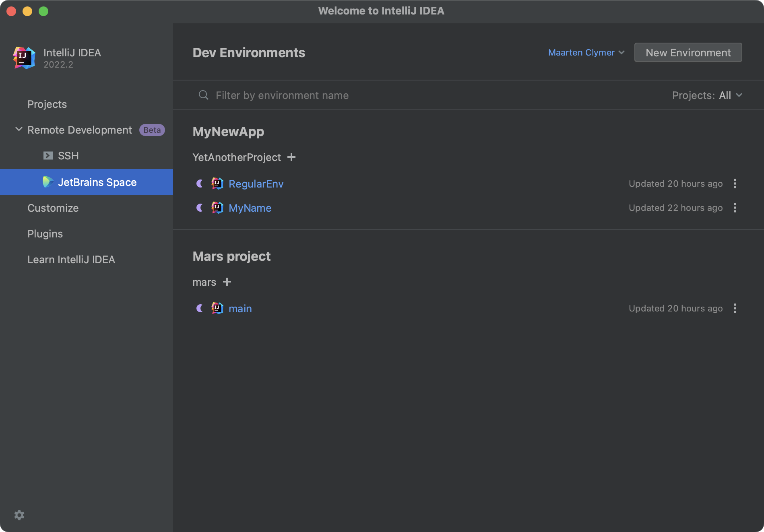Open the Maarten Clymer account dropdown

pyautogui.click(x=586, y=52)
